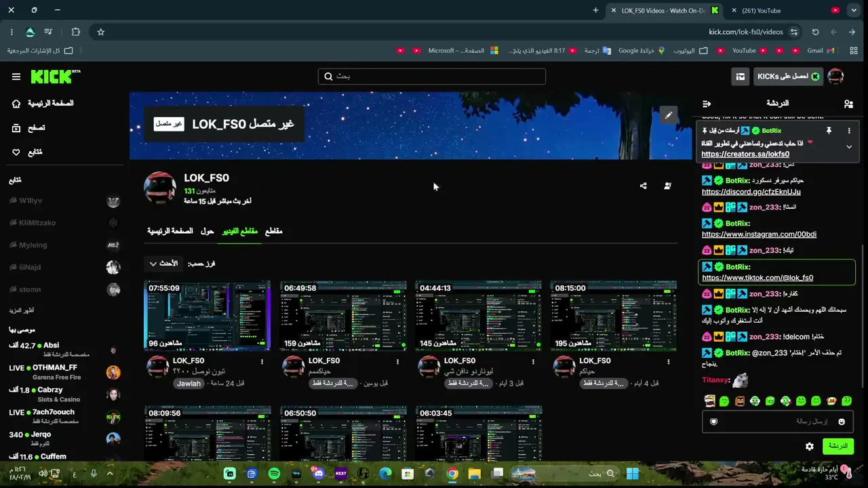868x488 pixels.
Task: Open recommended channel OTHMAN_FF
Action: coord(64,372)
